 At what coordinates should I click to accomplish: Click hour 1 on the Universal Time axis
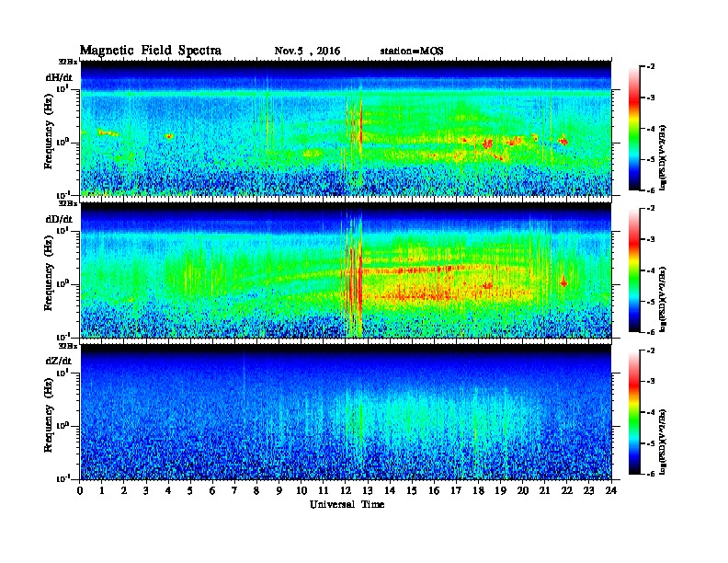pos(102,491)
